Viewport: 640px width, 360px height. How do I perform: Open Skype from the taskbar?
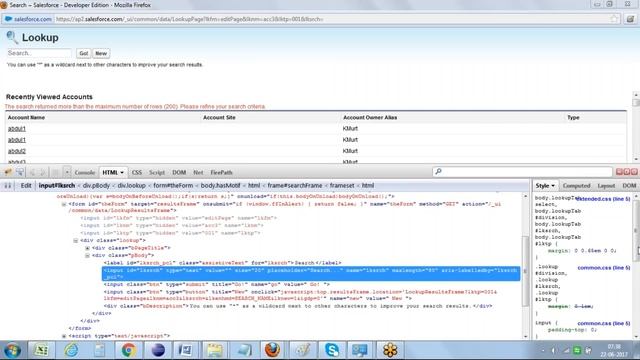click(x=331, y=350)
